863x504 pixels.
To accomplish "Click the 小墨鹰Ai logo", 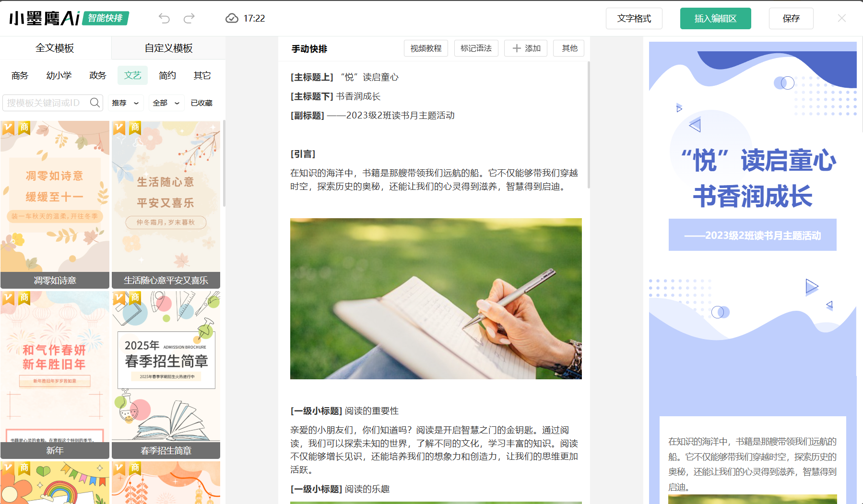I will 45,18.
